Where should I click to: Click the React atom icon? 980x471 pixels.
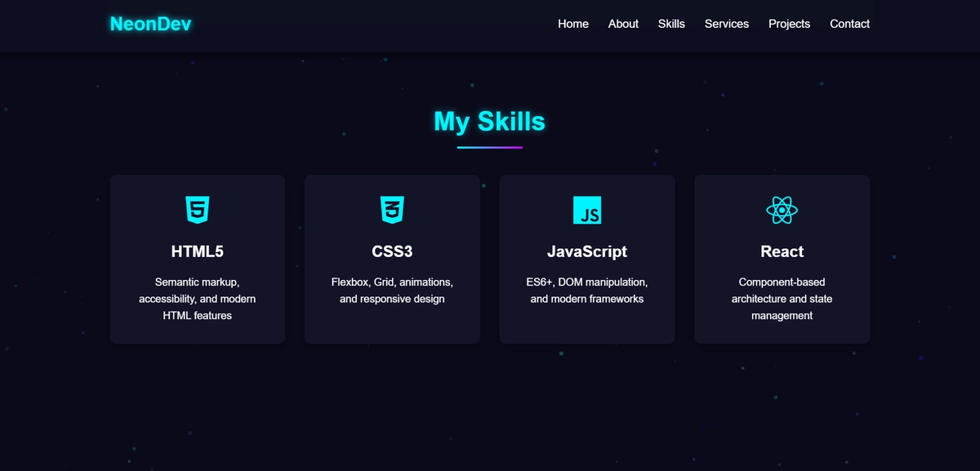tap(782, 211)
